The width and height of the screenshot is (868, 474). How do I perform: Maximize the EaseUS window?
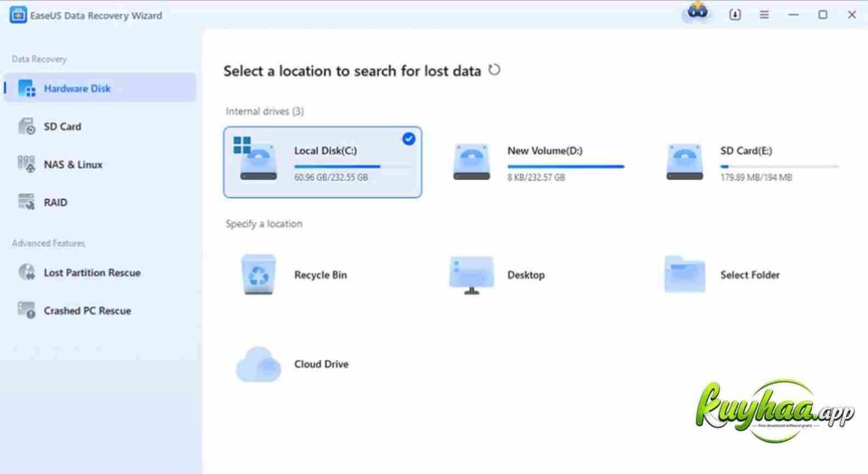coord(822,15)
